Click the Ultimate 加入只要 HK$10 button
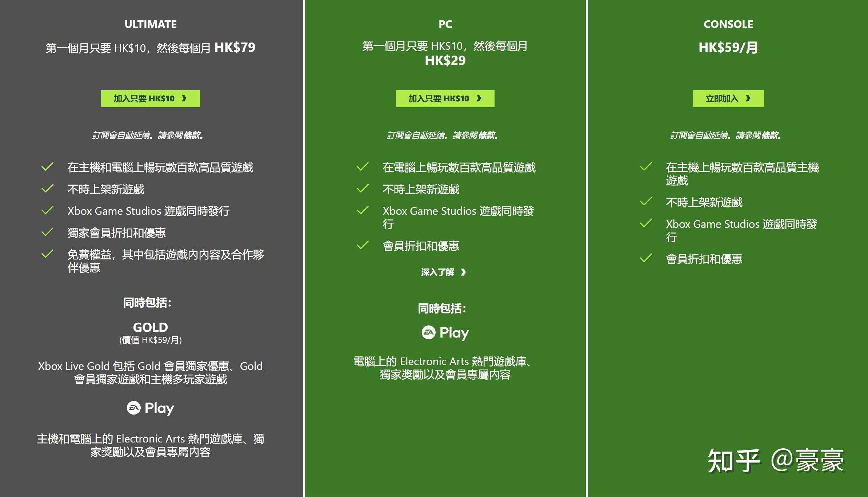 coord(150,98)
